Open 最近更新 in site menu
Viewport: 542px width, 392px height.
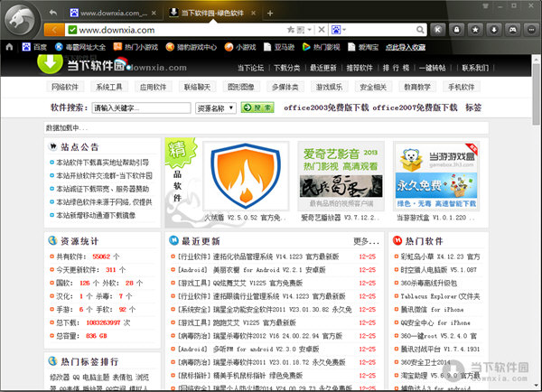click(323, 68)
